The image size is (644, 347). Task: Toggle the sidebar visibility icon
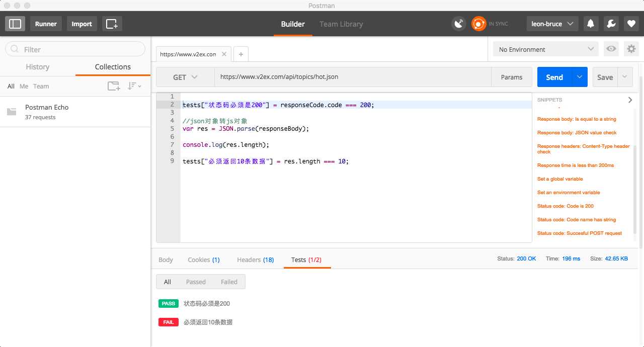[16, 24]
